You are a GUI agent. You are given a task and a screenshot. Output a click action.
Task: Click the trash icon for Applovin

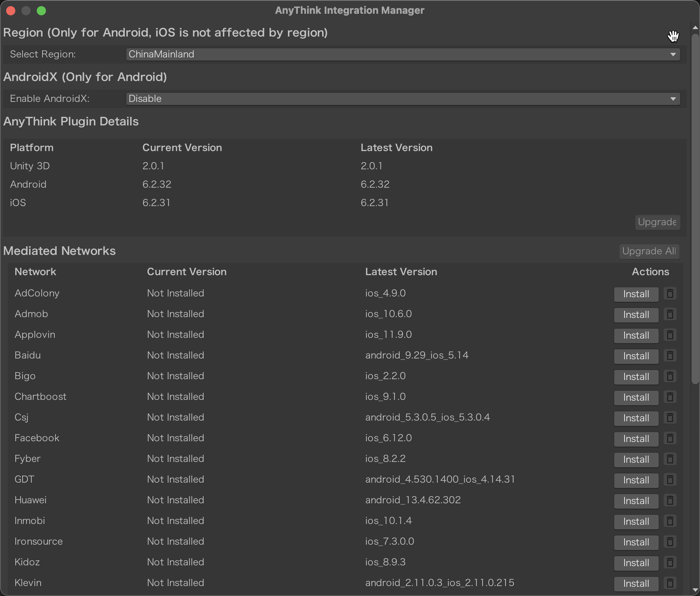coord(670,335)
